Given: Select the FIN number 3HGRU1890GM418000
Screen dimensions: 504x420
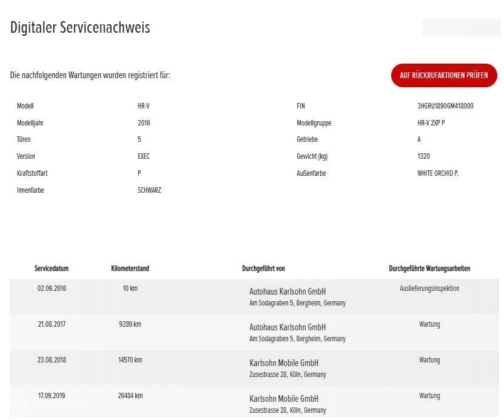Looking at the screenshot, I should (x=445, y=106).
